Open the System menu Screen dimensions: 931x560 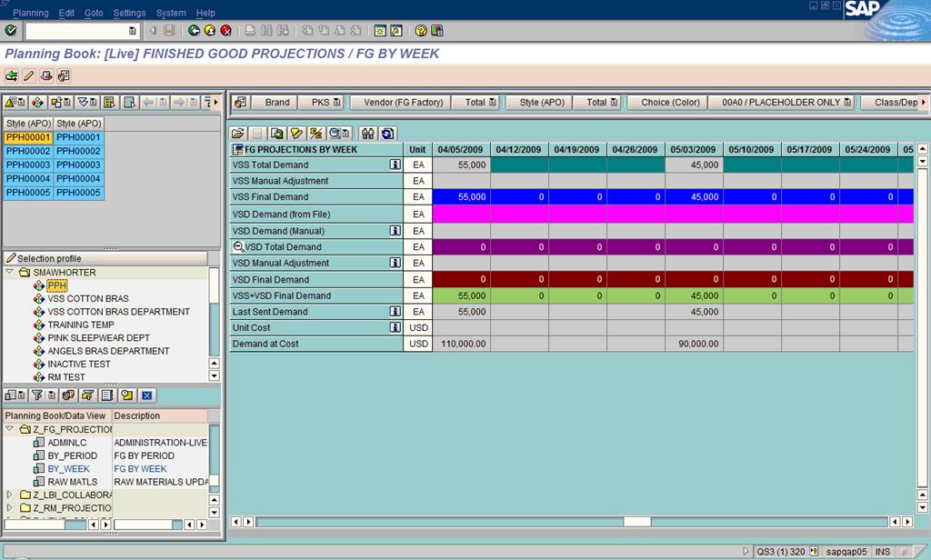[171, 13]
